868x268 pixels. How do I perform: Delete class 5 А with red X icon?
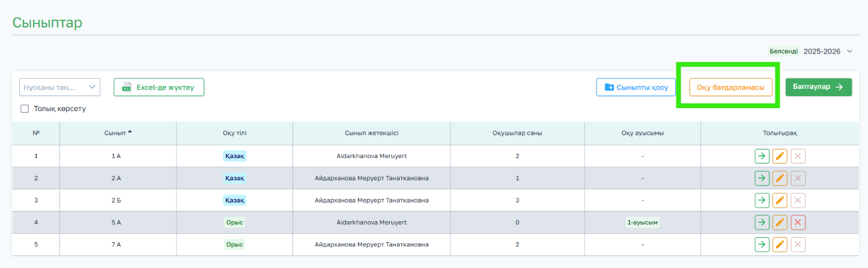[x=798, y=222]
